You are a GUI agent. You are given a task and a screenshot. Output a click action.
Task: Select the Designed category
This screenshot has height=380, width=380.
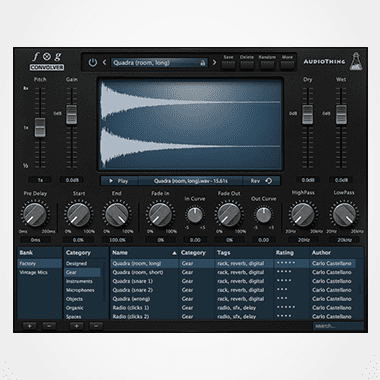click(83, 264)
